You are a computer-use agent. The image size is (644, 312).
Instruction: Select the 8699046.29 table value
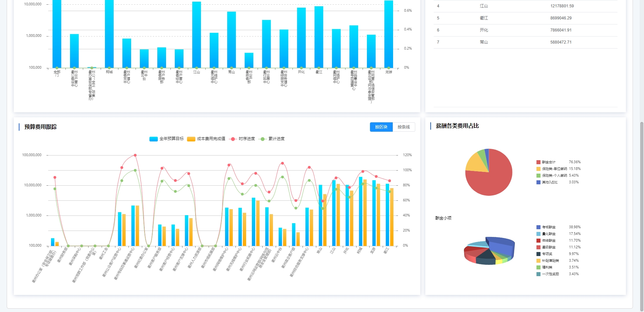click(561, 18)
